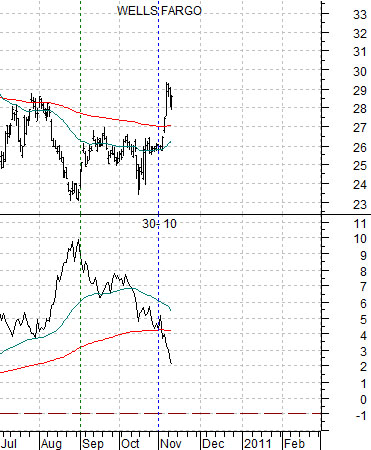Click the 30-10 indicator label
Screen dimensions: 371x450
(159, 224)
